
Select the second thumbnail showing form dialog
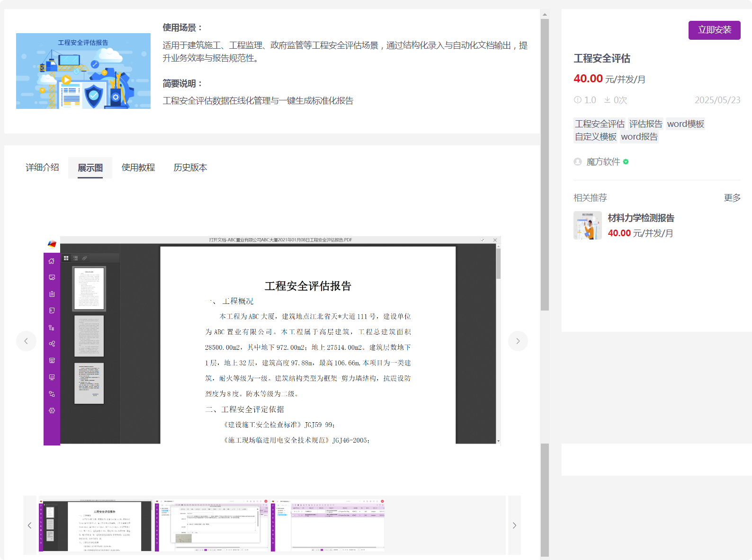click(x=212, y=525)
